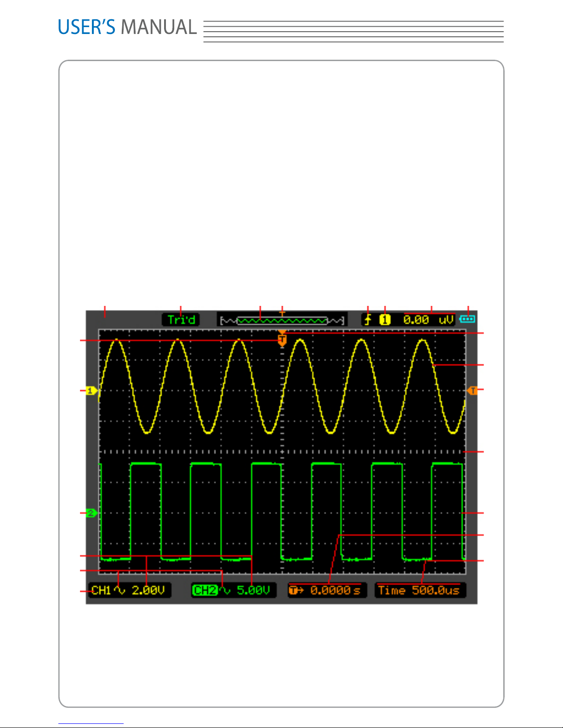The height and width of the screenshot is (728, 563).
Task: Click the CH1 2.00V volts-per-division value
Action: [x=148, y=590]
